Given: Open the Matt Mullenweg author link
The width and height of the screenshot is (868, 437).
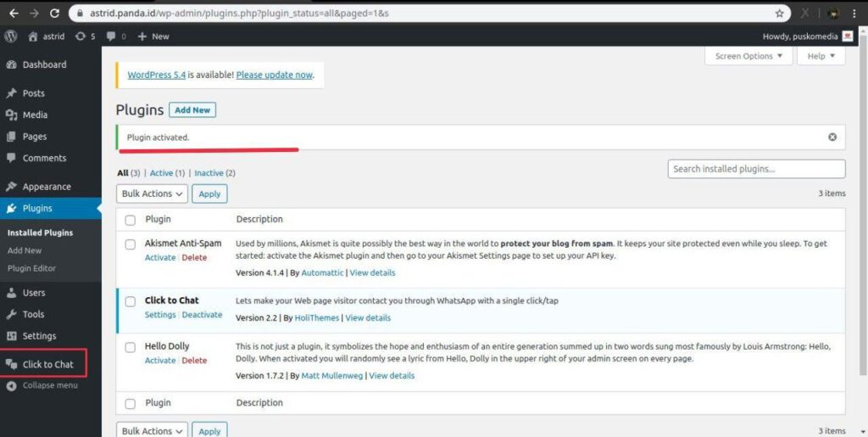Looking at the screenshot, I should point(332,376).
